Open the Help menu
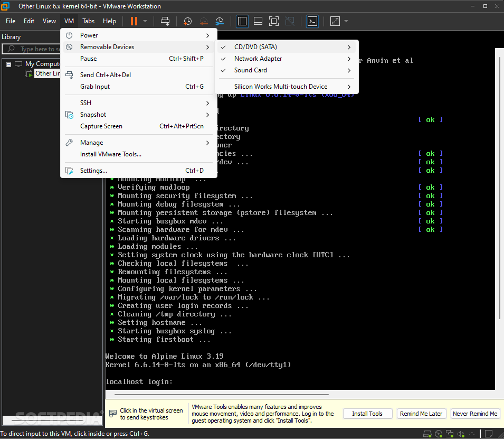The image size is (504, 439). point(109,21)
